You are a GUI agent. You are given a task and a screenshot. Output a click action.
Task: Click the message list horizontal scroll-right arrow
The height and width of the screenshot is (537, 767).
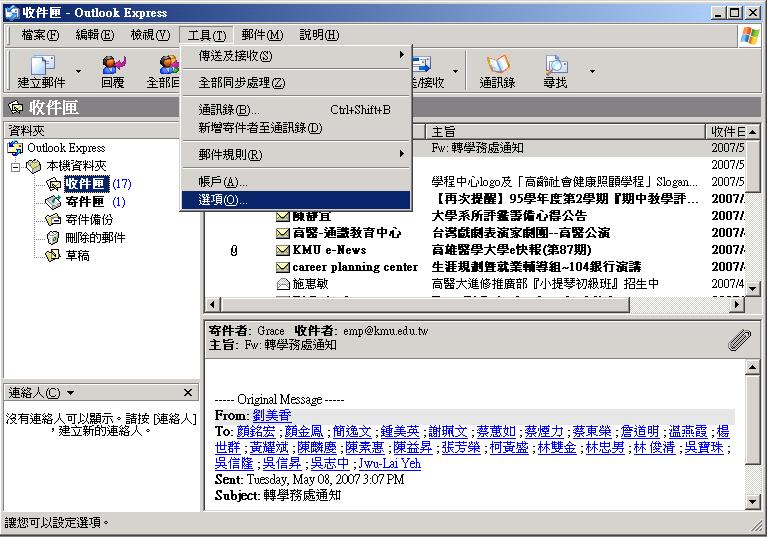point(737,304)
